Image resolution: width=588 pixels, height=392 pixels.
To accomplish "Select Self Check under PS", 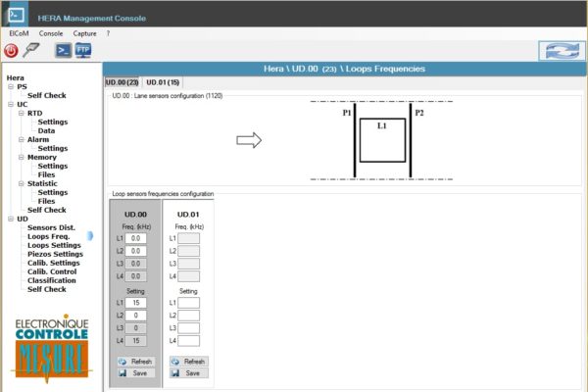I will pos(47,96).
